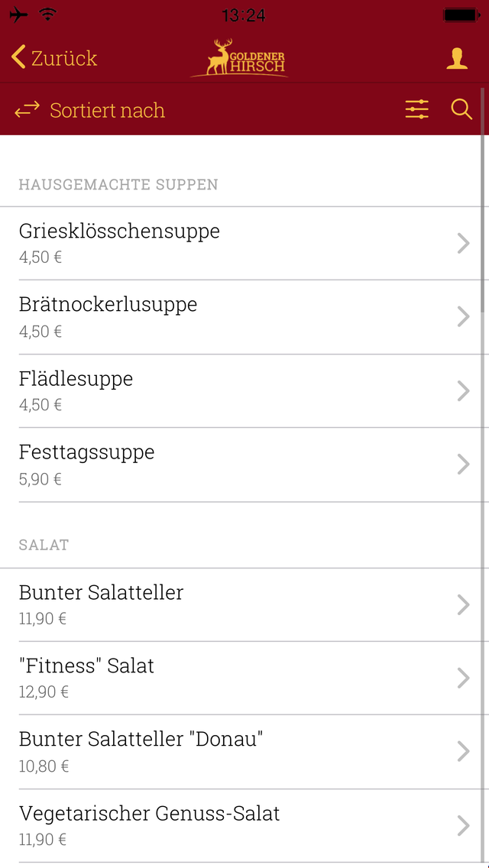Viewport: 489px width, 868px height.
Task: Open the Festtagssuppe detail arrow
Action: pyautogui.click(x=463, y=464)
